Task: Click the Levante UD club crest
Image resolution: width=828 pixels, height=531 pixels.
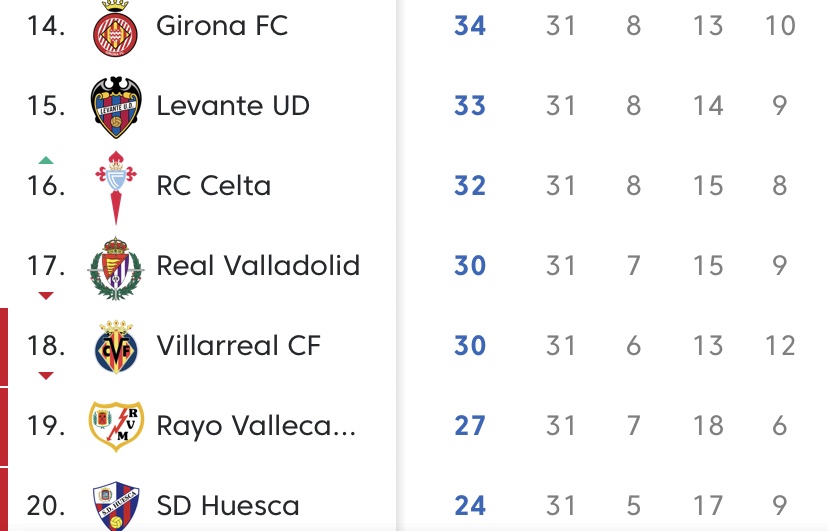Action: (x=117, y=106)
